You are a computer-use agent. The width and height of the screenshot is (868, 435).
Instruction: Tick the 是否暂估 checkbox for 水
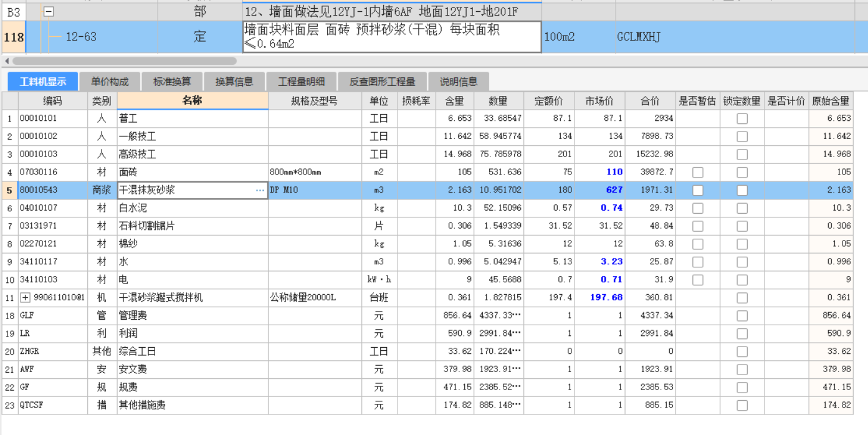pyautogui.click(x=698, y=262)
